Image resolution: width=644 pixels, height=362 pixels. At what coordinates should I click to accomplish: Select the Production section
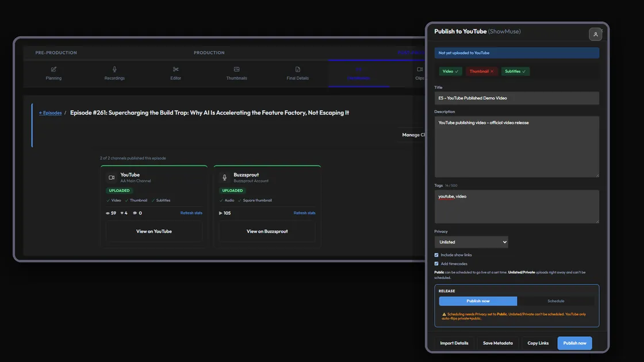tap(209, 52)
